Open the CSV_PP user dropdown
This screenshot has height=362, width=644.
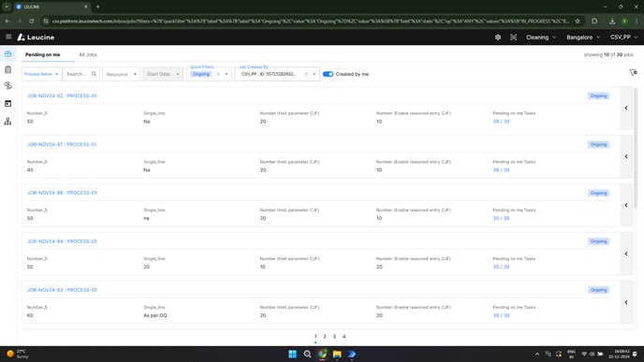pos(623,37)
